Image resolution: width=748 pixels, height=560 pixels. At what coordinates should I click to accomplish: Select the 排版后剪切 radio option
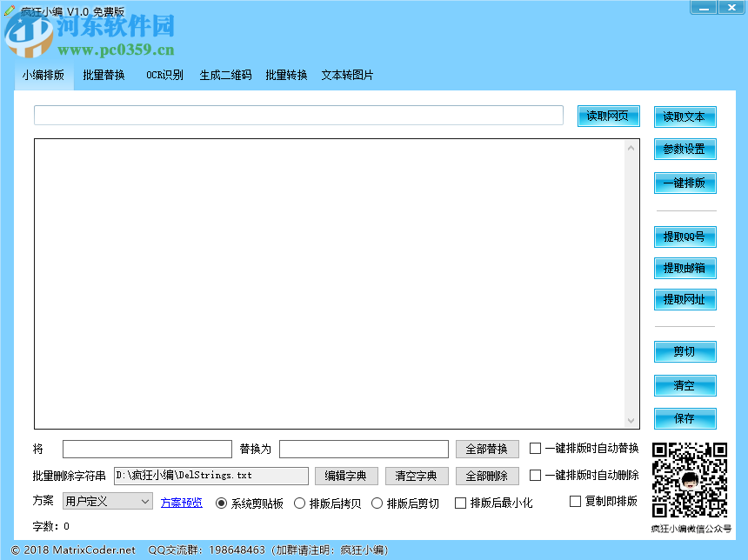[377, 503]
